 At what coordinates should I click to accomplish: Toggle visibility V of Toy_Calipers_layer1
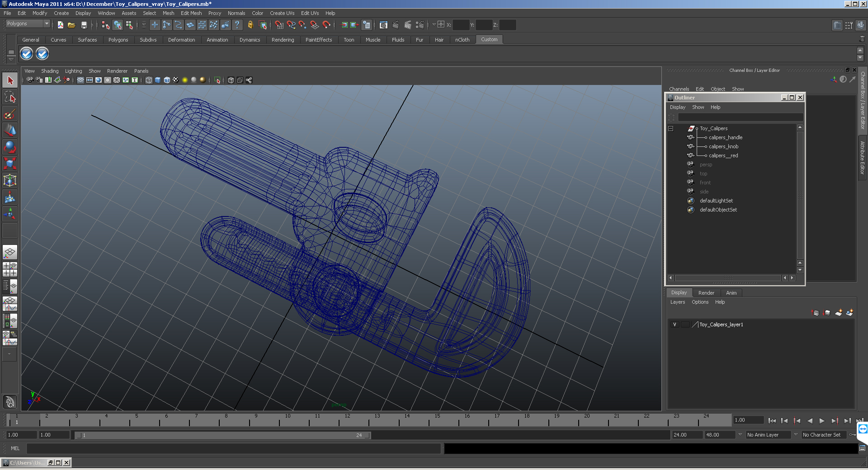[x=675, y=324]
